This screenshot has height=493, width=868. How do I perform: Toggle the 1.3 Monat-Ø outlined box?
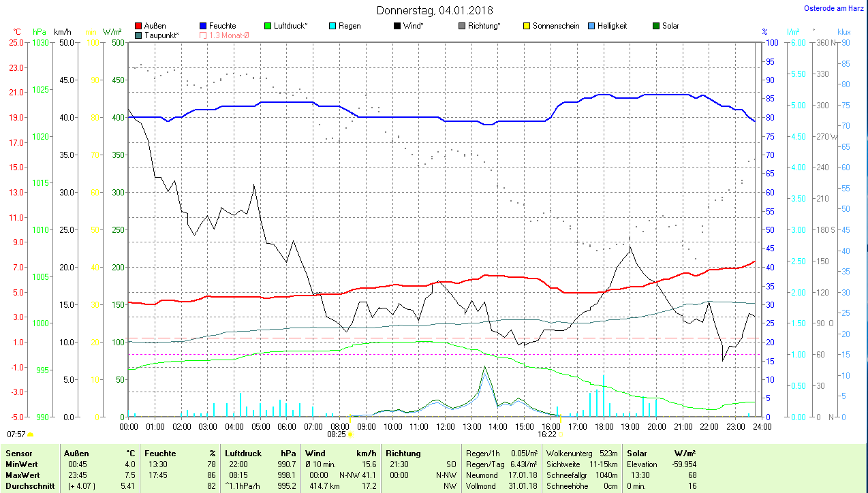pyautogui.click(x=204, y=35)
